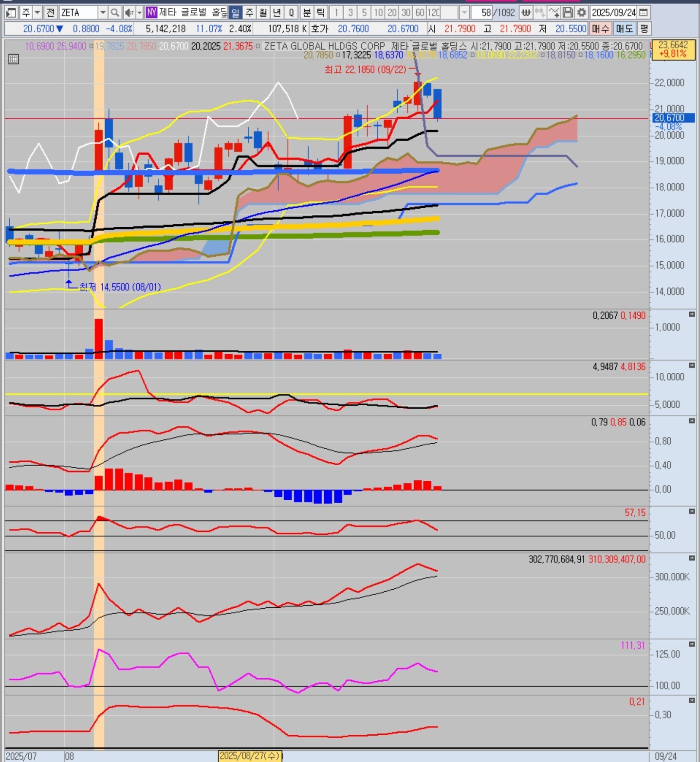This screenshot has width=700, height=762.
Task: Select the 10 interval button
Action: 378,12
